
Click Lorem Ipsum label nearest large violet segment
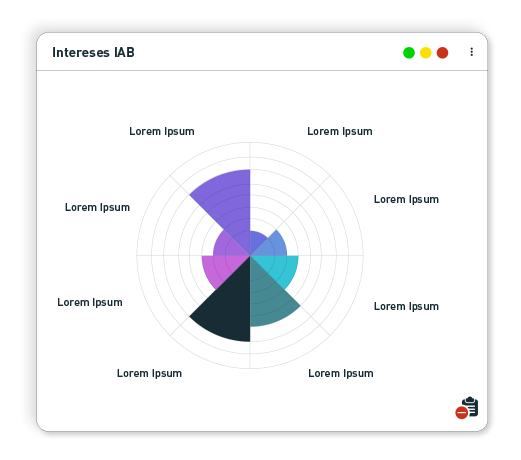(x=162, y=131)
